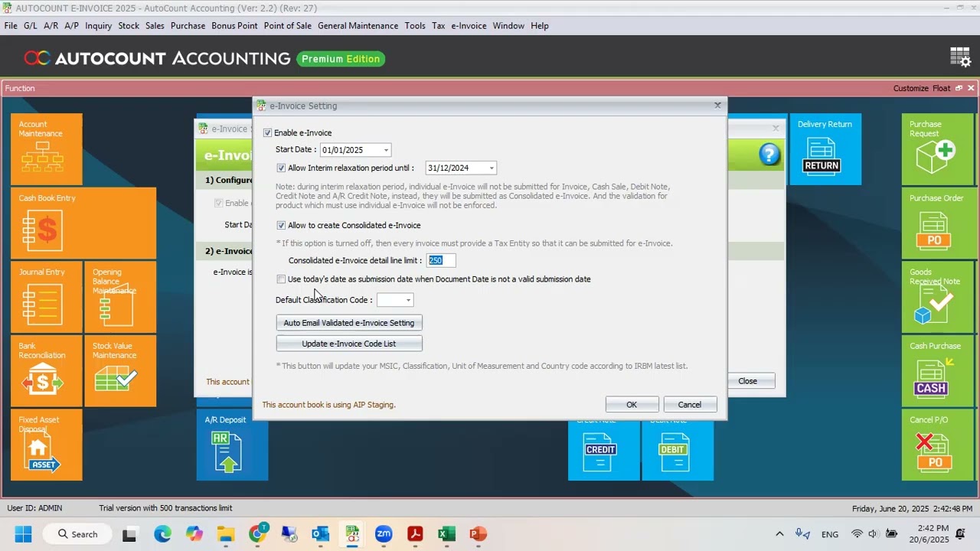Screen dimensions: 980x551
Task: Open Microsoft Edge from taskbar
Action: tap(162, 534)
